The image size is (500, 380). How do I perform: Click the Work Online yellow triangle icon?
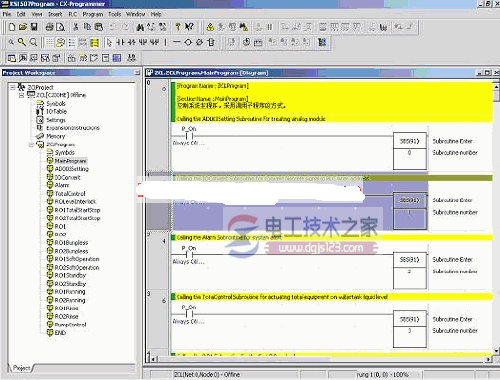(x=210, y=27)
